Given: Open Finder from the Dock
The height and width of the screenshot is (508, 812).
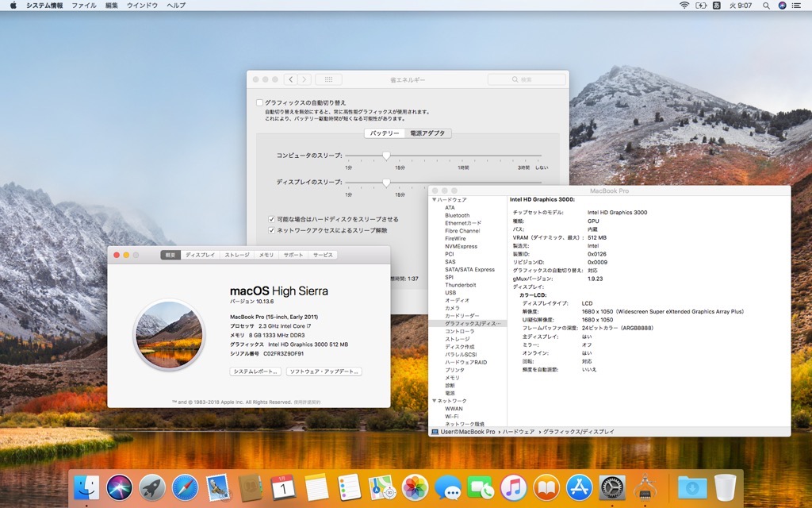Looking at the screenshot, I should pos(86,487).
